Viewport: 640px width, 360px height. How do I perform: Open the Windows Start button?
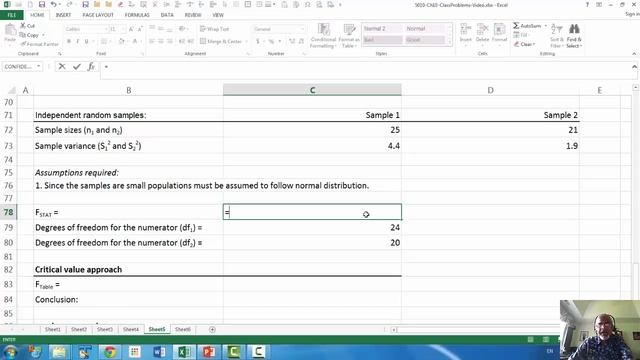point(9,351)
